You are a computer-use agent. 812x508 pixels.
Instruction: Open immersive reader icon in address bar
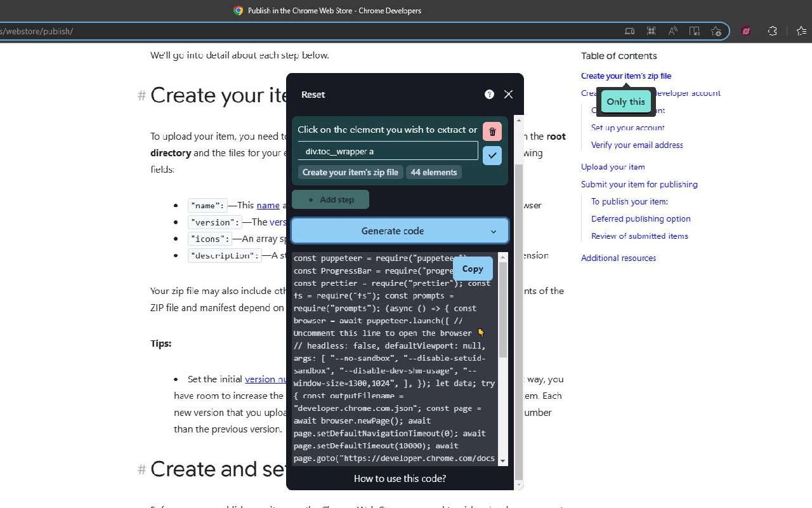coord(695,31)
